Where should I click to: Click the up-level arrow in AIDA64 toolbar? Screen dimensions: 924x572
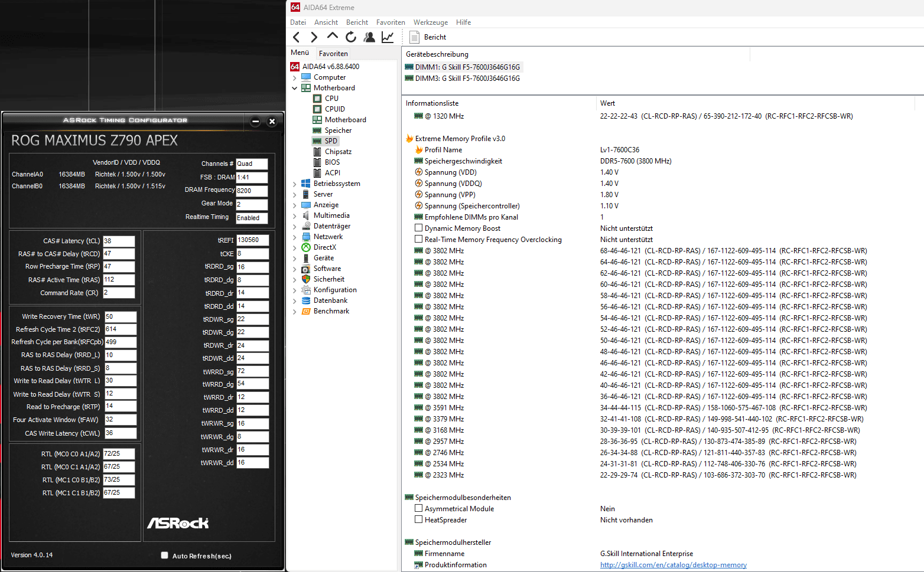[333, 37]
